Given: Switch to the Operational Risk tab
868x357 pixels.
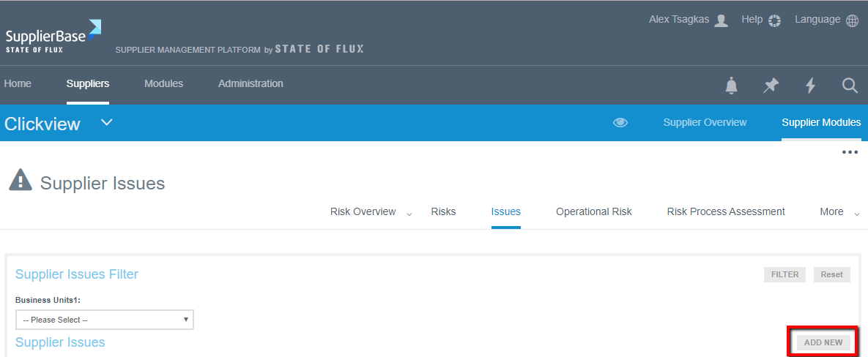Looking at the screenshot, I should tap(593, 212).
